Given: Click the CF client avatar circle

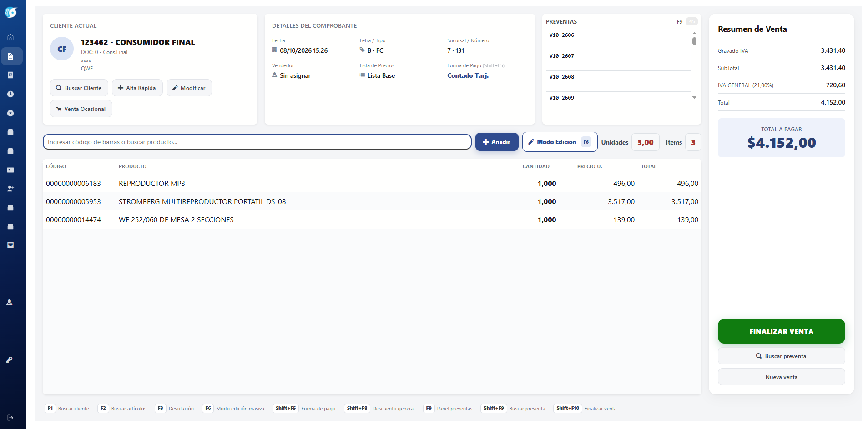Looking at the screenshot, I should (x=62, y=49).
